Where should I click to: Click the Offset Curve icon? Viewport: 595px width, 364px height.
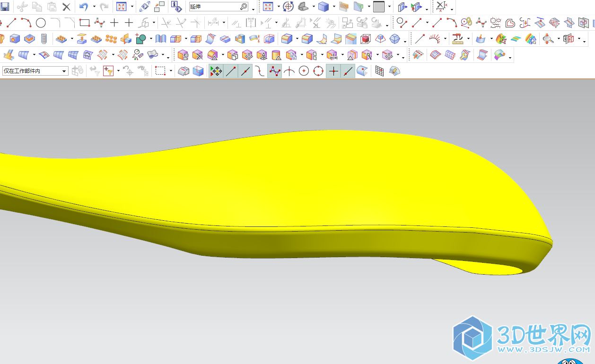point(143,22)
